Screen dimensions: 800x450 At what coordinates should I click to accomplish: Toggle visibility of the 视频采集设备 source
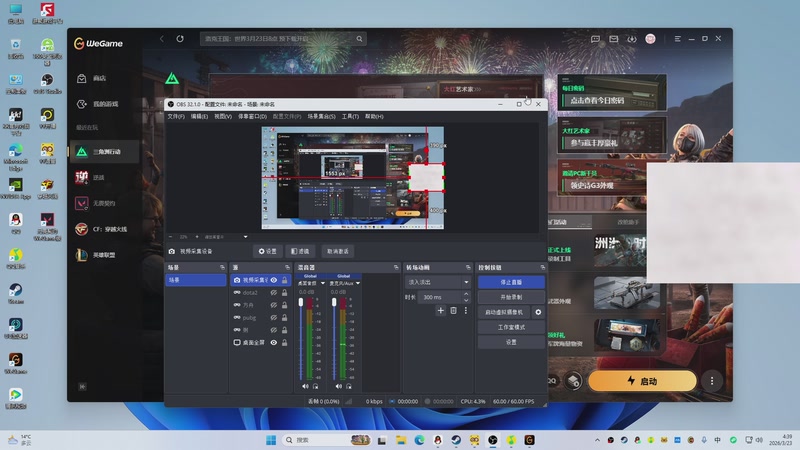pyautogui.click(x=273, y=280)
